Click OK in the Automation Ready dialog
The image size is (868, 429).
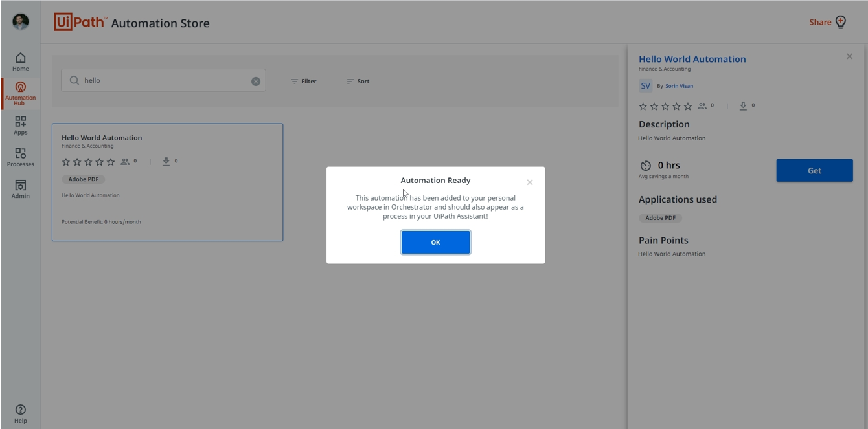(435, 242)
